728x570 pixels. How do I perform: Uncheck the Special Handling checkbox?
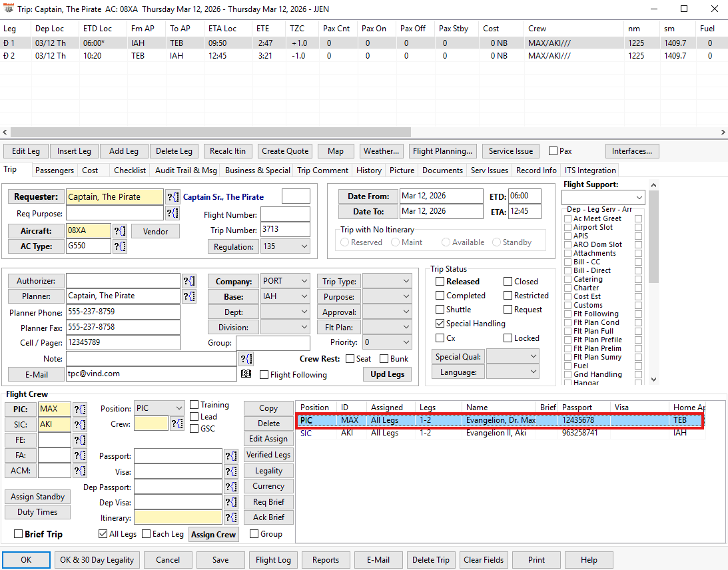tap(440, 324)
